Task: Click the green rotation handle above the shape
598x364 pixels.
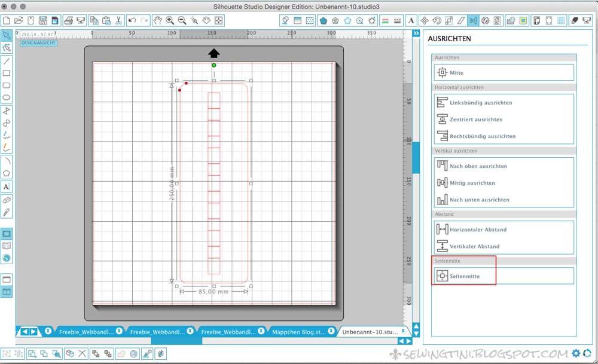Action: pos(214,66)
